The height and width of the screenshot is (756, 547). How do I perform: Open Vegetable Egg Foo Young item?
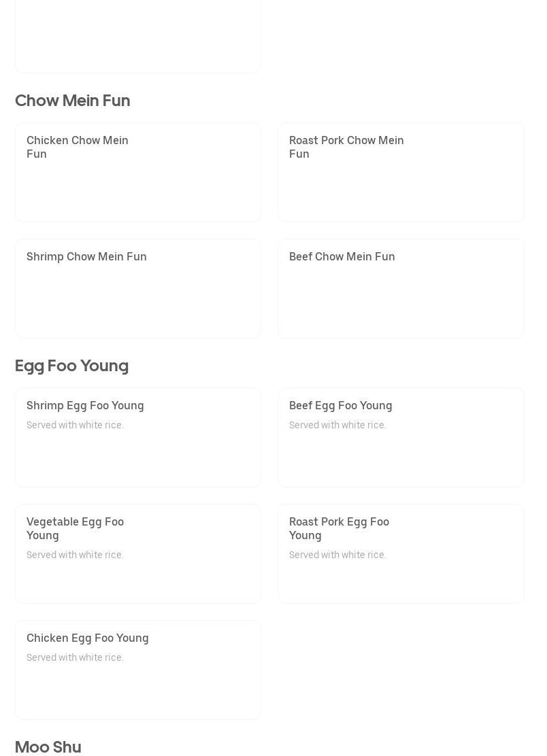[138, 553]
